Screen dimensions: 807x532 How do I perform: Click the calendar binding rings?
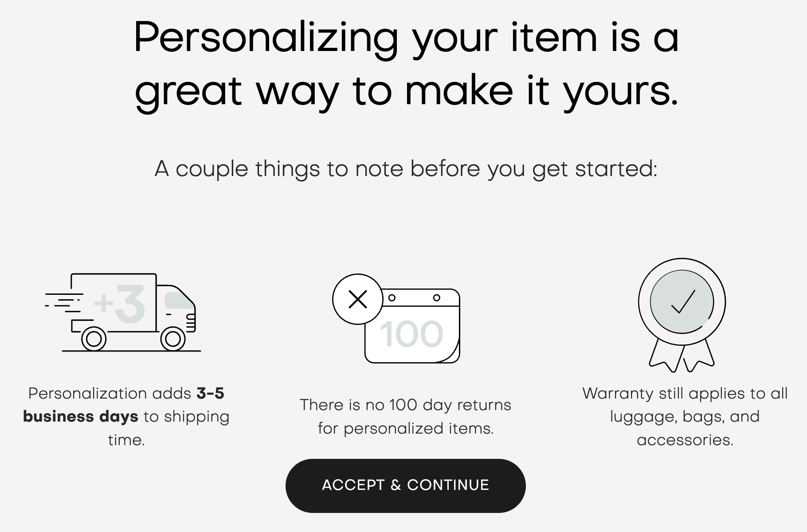point(414,297)
